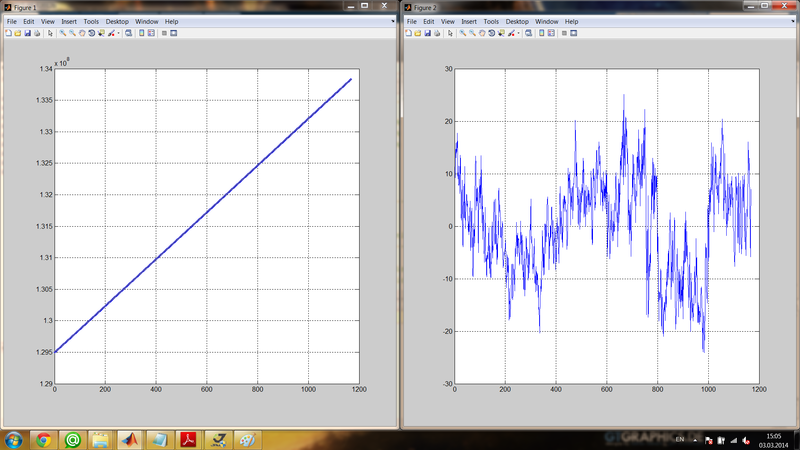The image size is (800, 450).
Task: Click Save Figure icon in Figure 1 toolbar
Action: pyautogui.click(x=27, y=33)
